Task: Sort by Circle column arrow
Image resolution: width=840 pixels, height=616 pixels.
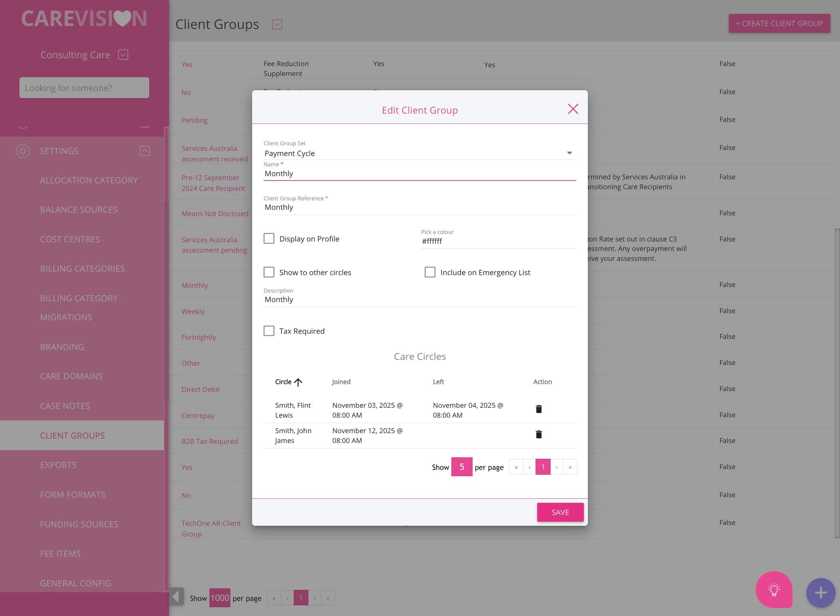Action: coord(298,382)
